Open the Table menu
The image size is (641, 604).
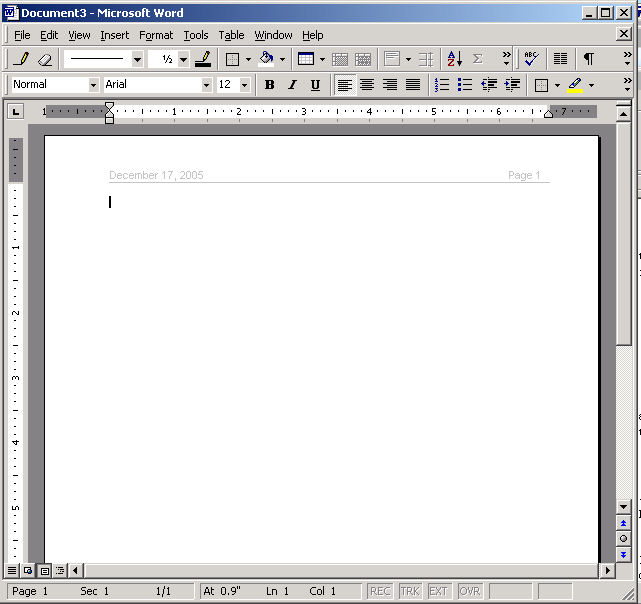231,35
